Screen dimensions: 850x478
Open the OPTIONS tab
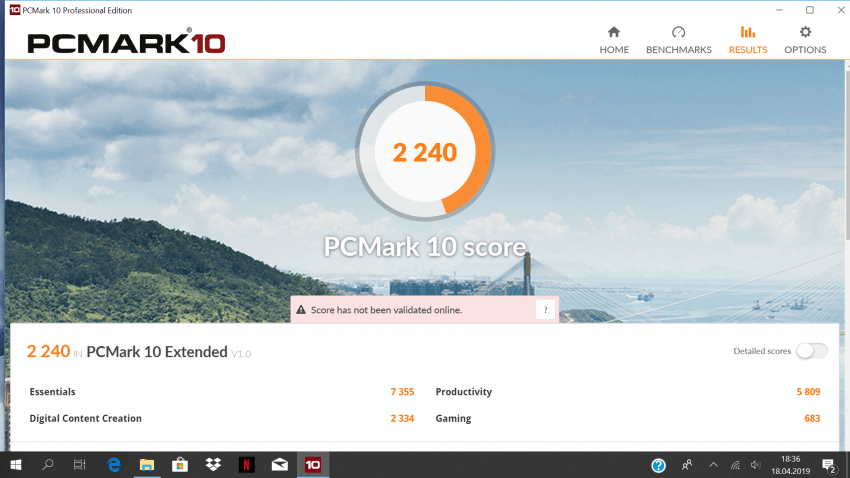click(805, 40)
